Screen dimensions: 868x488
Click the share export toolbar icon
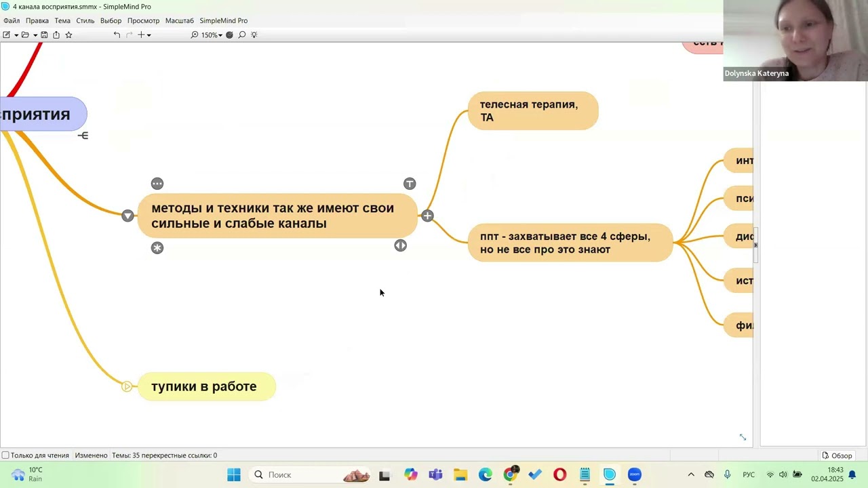coord(56,35)
